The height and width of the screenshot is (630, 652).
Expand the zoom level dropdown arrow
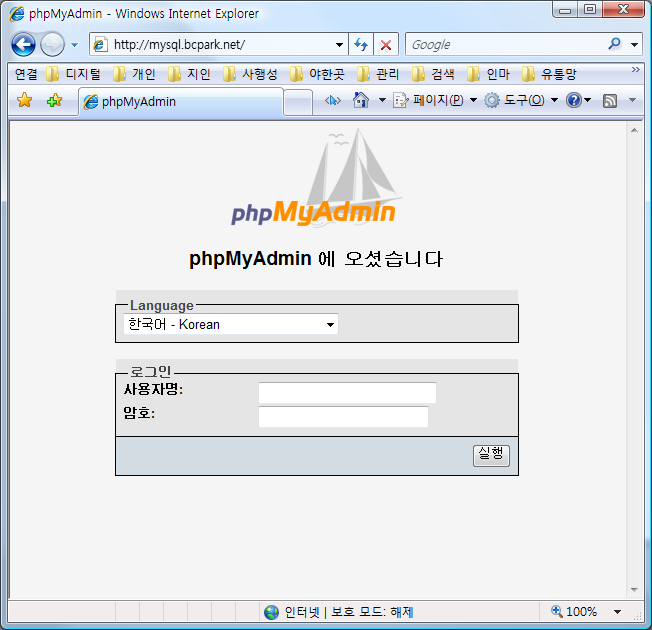pos(618,612)
